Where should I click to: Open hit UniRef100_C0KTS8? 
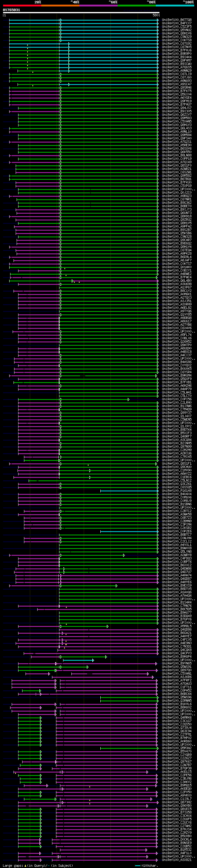pyautogui.click(x=177, y=40)
